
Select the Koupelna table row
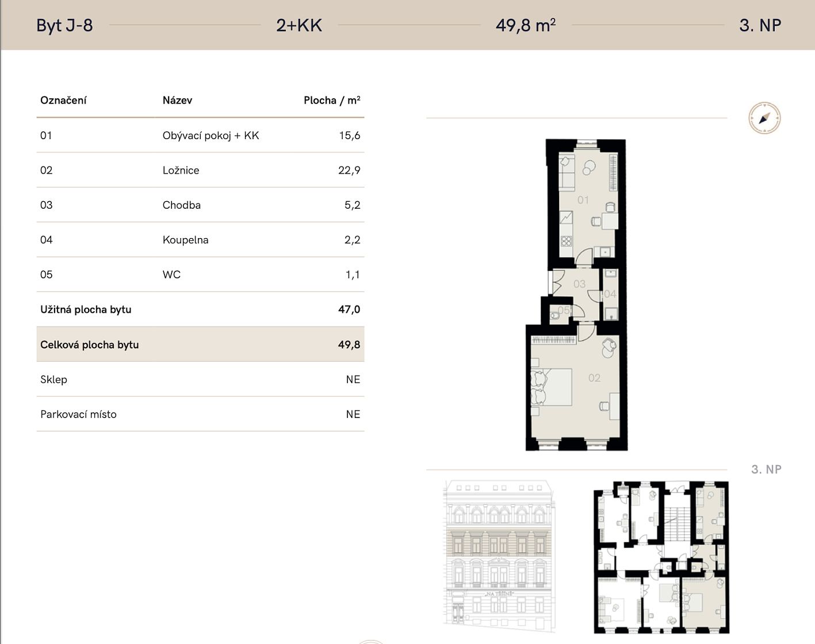click(200, 240)
